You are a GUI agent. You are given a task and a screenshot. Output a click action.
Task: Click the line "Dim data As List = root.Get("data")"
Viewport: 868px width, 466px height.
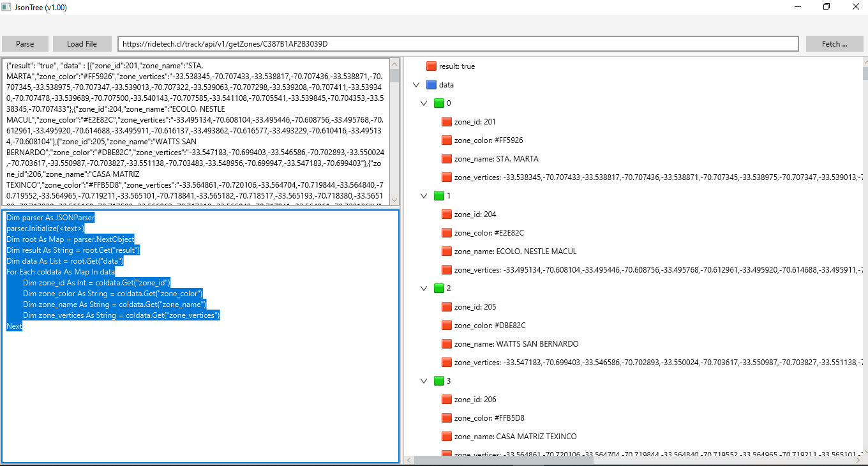coord(64,261)
